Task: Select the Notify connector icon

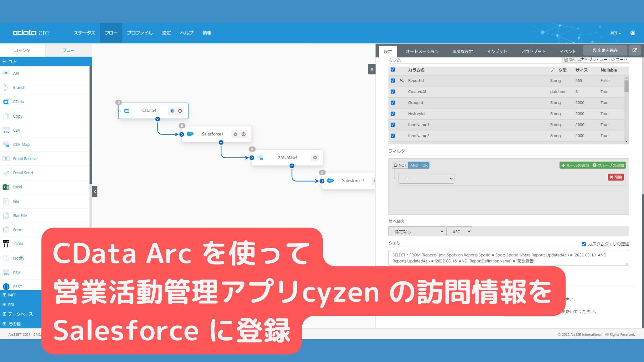Action: pyautogui.click(x=6, y=258)
